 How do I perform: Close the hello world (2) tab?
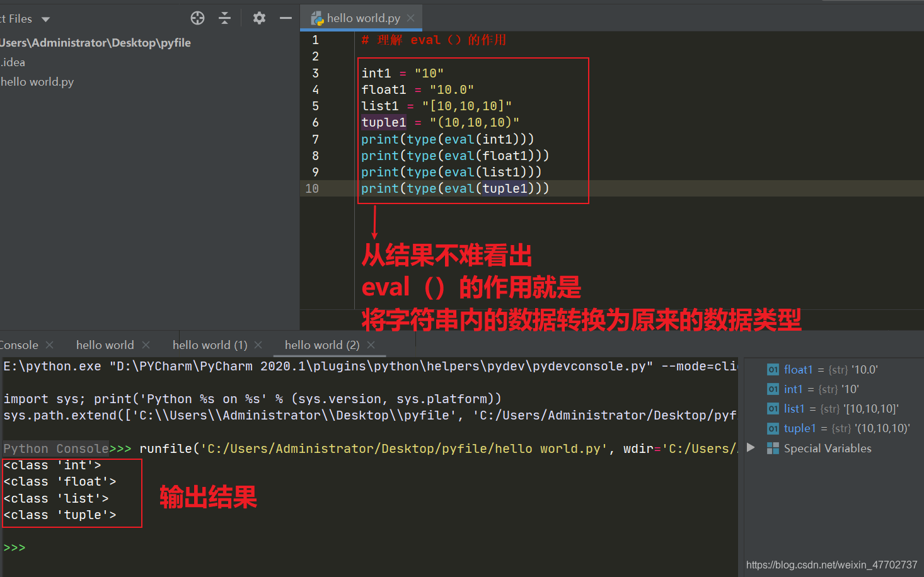[371, 345]
